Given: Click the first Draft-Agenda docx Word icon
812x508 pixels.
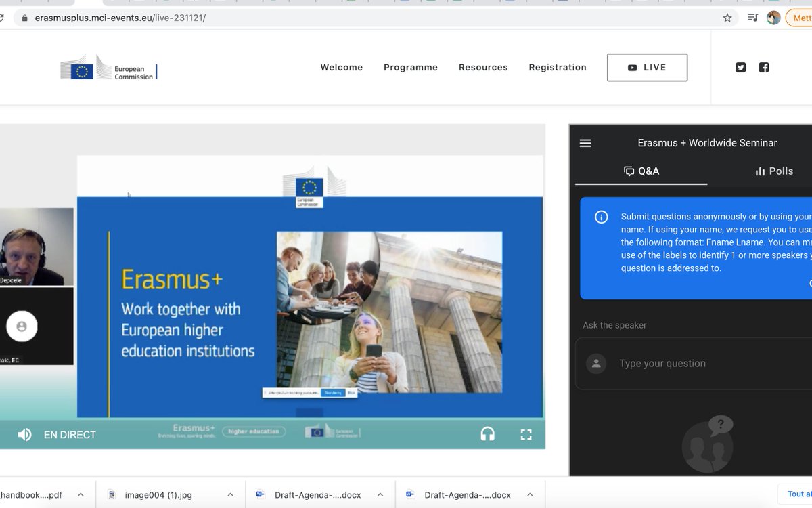Looking at the screenshot, I should [x=261, y=495].
